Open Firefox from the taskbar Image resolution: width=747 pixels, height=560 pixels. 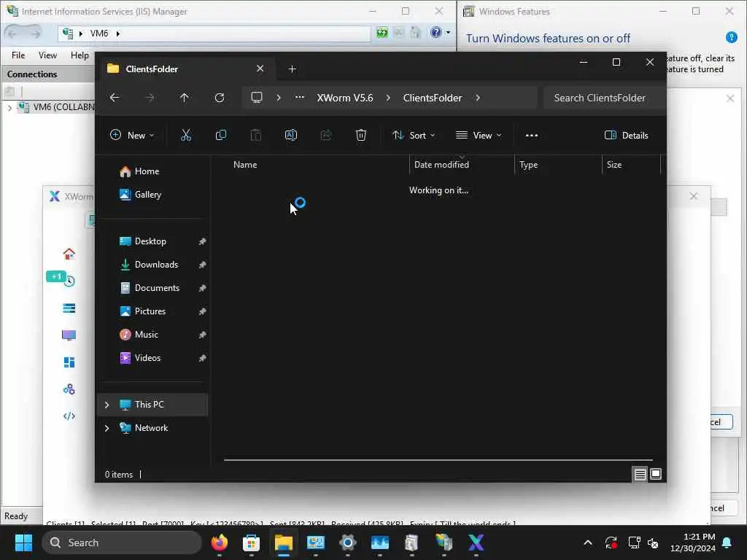(219, 542)
